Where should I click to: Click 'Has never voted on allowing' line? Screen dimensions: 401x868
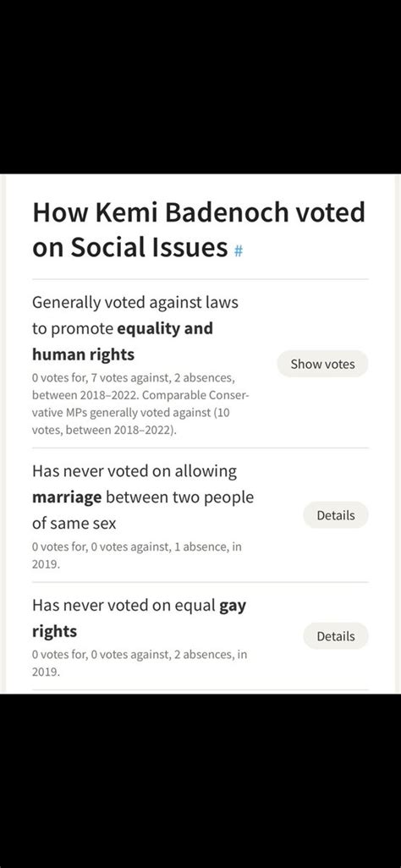134,471
